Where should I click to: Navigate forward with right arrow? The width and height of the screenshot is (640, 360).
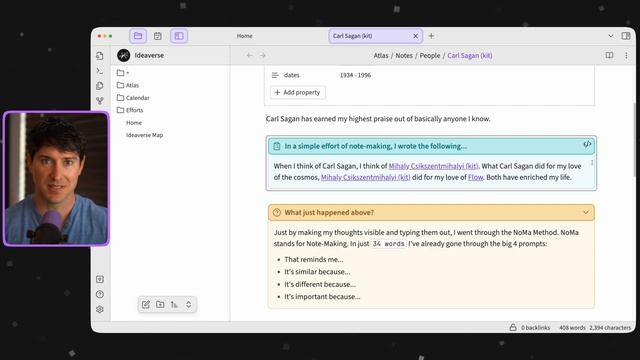click(263, 56)
